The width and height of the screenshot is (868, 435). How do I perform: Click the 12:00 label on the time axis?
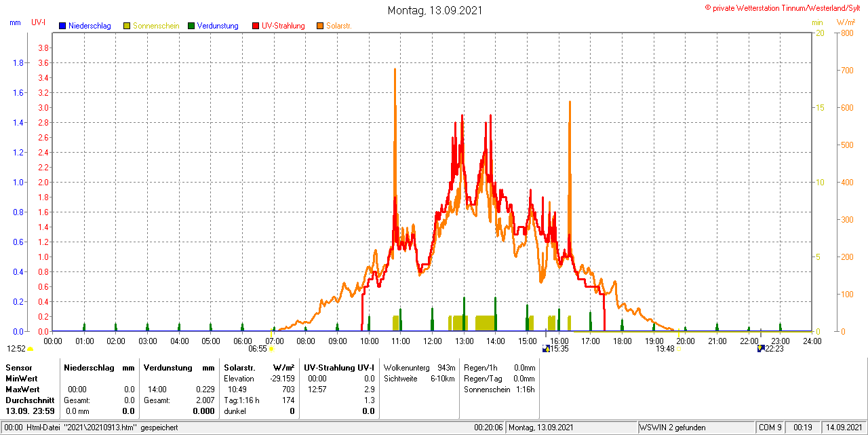click(x=432, y=341)
